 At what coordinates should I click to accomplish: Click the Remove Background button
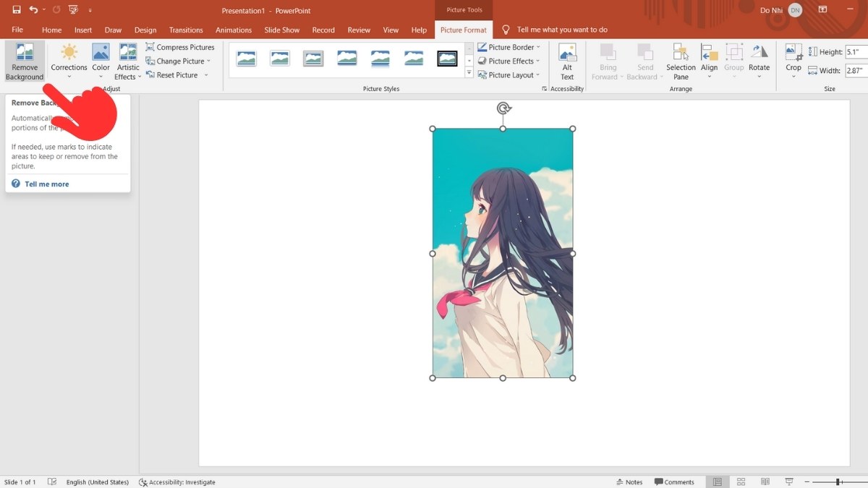tap(25, 62)
